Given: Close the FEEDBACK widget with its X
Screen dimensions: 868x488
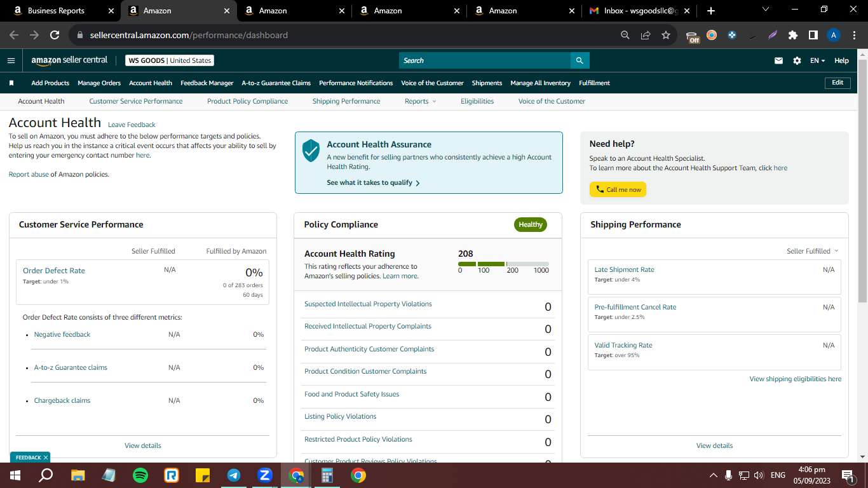Looking at the screenshot, I should [x=46, y=457].
